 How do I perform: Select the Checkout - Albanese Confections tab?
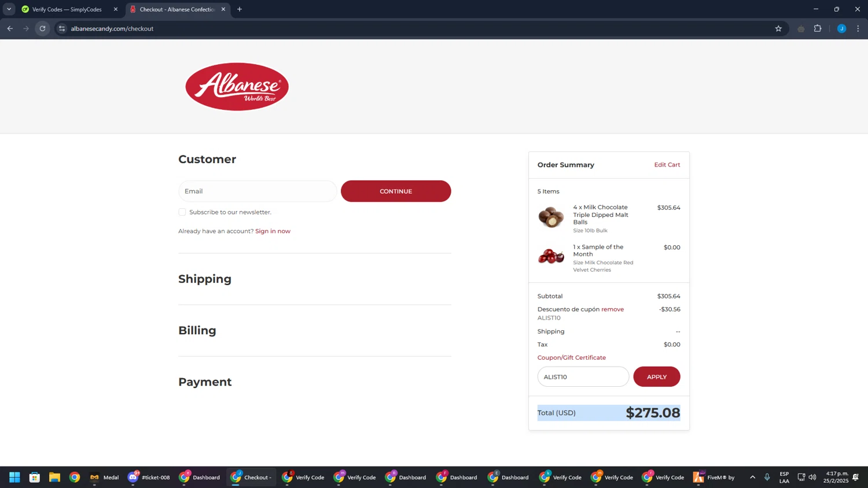(x=176, y=9)
